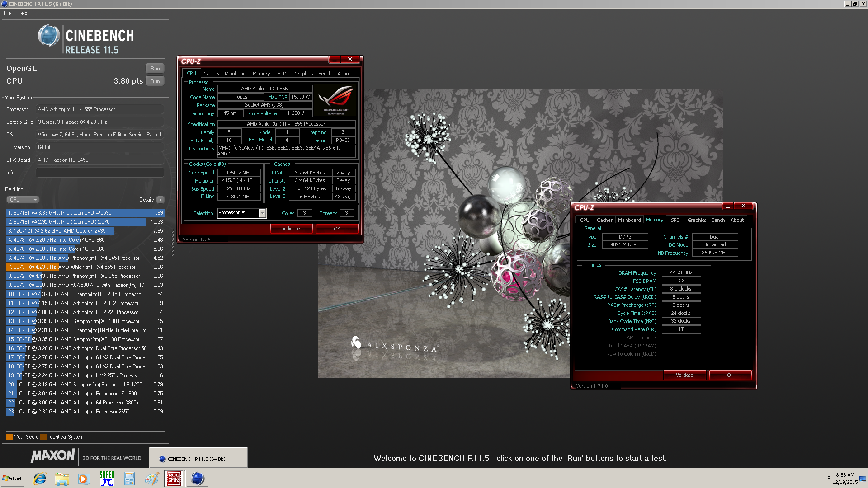Close the CPU-Z memory window
Viewport: 868px width, 488px height.
tap(744, 206)
